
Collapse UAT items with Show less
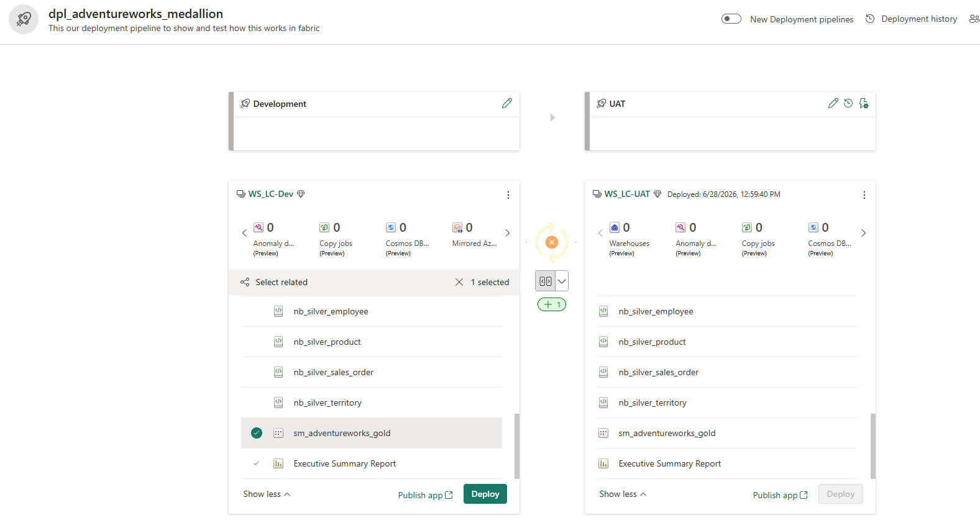623,494
